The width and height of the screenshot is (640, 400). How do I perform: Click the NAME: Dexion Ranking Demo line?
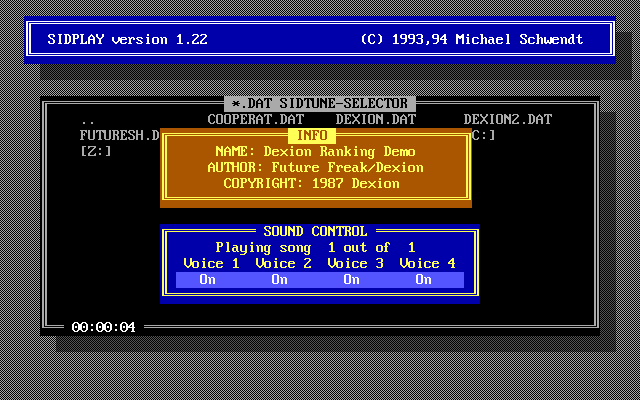coord(316,151)
